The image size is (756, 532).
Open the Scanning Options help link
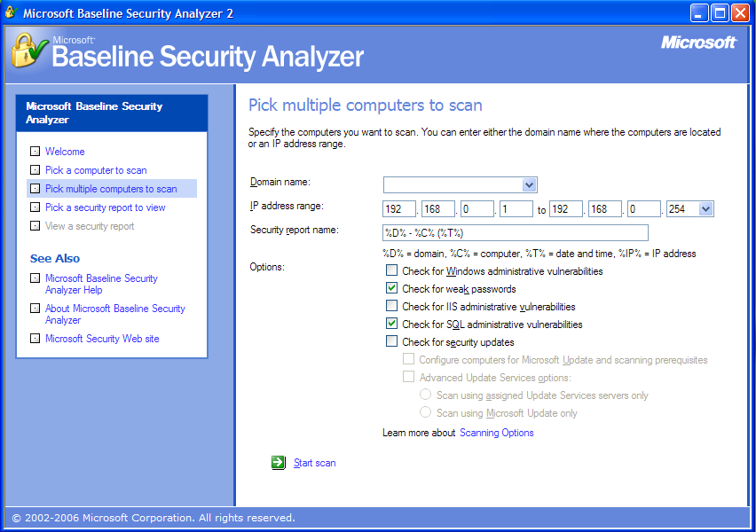[497, 433]
